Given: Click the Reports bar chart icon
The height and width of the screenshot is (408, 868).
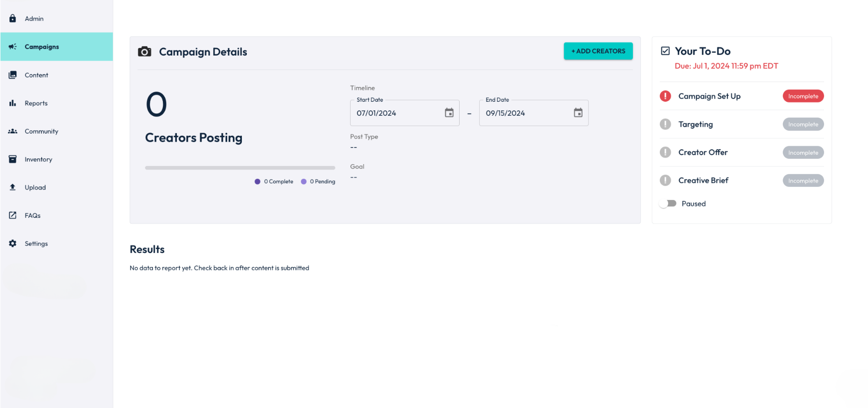Looking at the screenshot, I should pyautogui.click(x=13, y=103).
